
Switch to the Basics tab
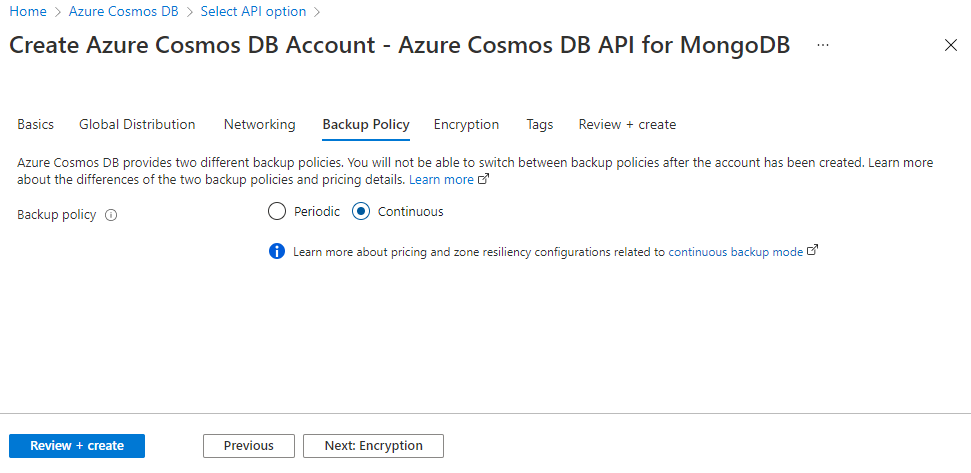(35, 124)
